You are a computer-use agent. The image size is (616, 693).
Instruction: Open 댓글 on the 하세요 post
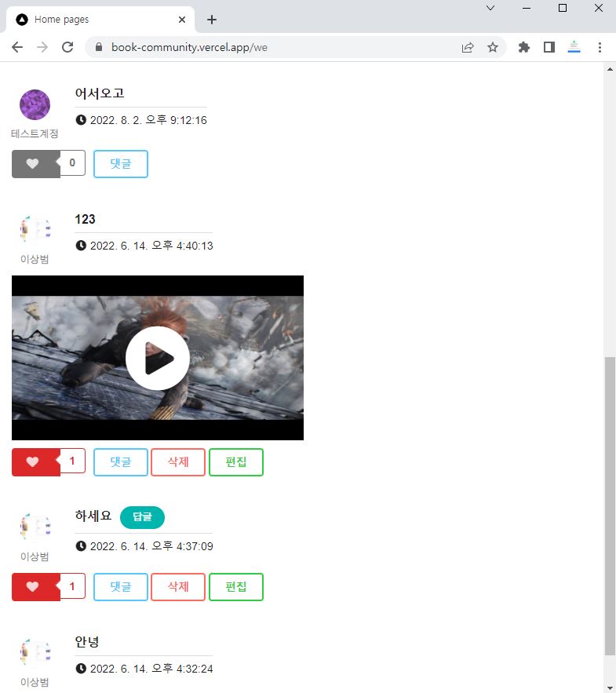point(121,587)
